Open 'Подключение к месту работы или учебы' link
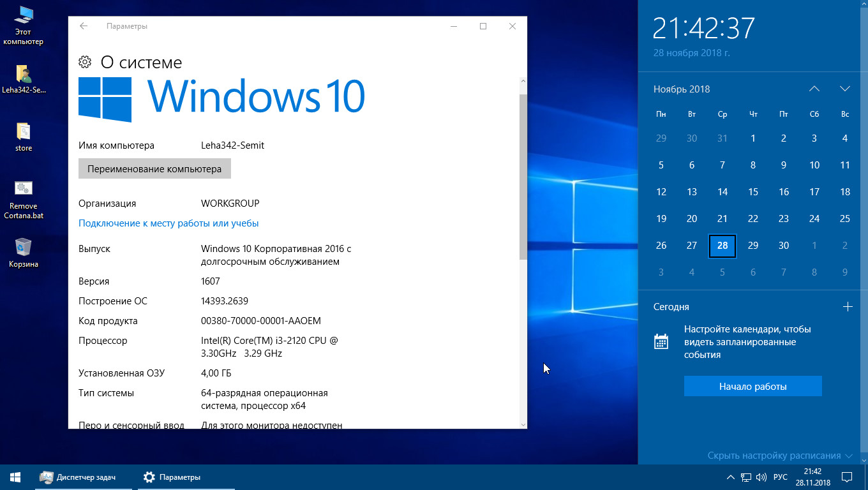The width and height of the screenshot is (868, 490). pyautogui.click(x=168, y=223)
